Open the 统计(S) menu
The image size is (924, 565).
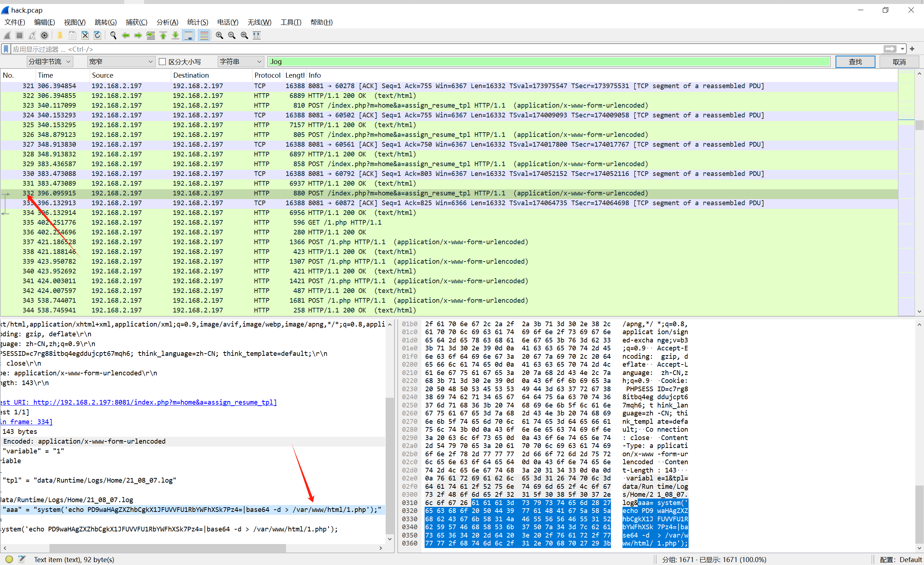tap(197, 22)
